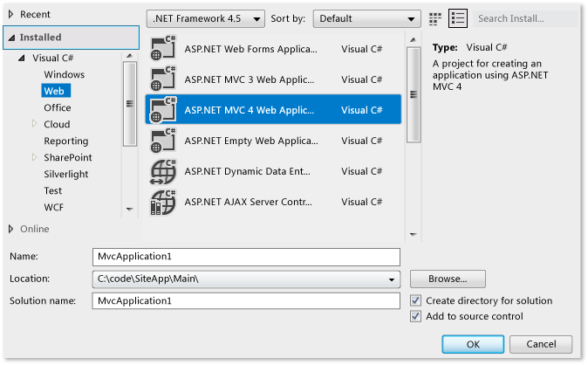Image resolution: width=588 pixels, height=365 pixels.
Task: Select ASP.NET MVC 3 Web Application text
Action: [249, 79]
